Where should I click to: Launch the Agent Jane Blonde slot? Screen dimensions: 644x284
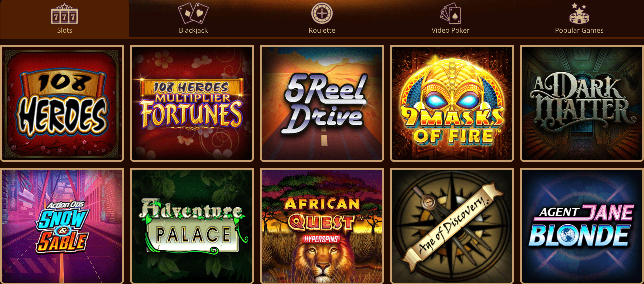(x=582, y=226)
